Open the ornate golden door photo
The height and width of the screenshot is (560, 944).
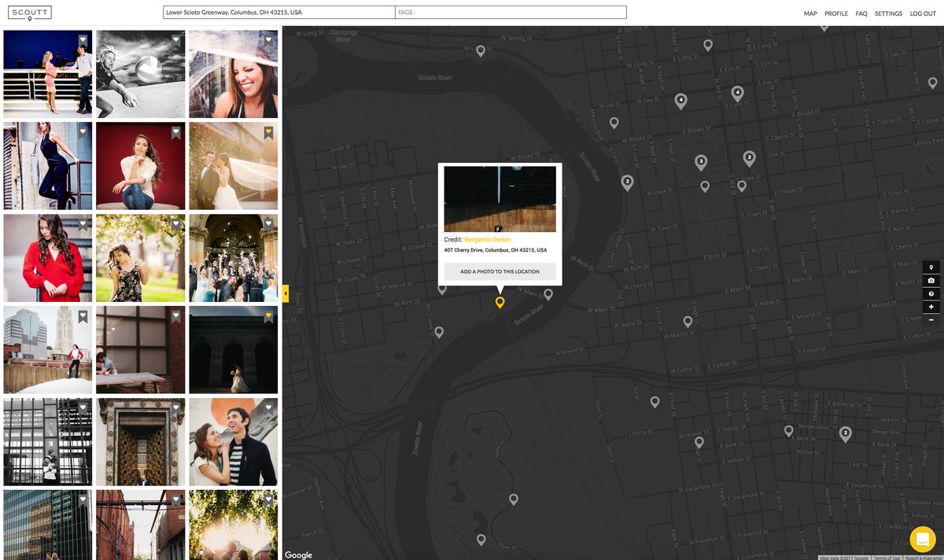tap(140, 442)
